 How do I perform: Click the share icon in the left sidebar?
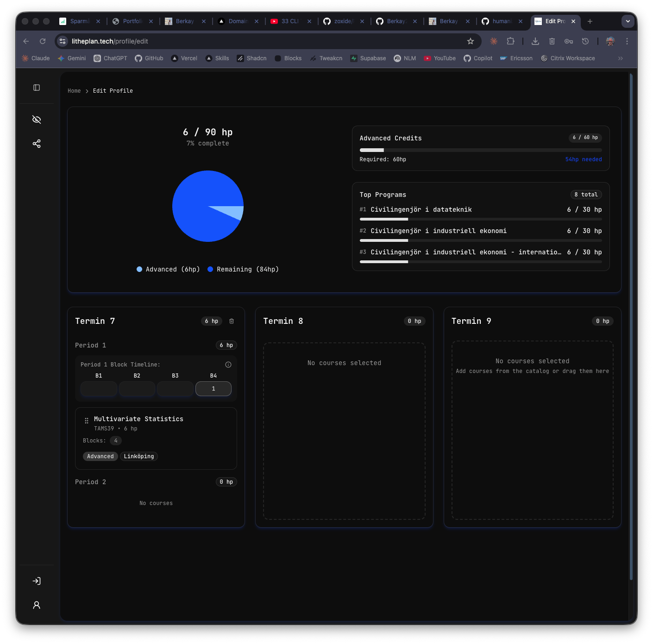coord(37,144)
